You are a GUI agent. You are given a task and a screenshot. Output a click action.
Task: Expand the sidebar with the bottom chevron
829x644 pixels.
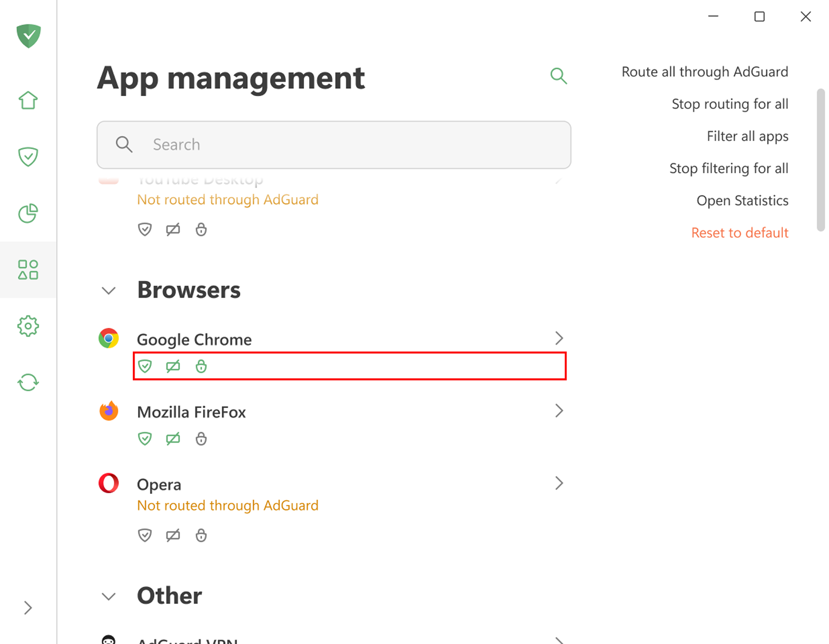point(28,608)
